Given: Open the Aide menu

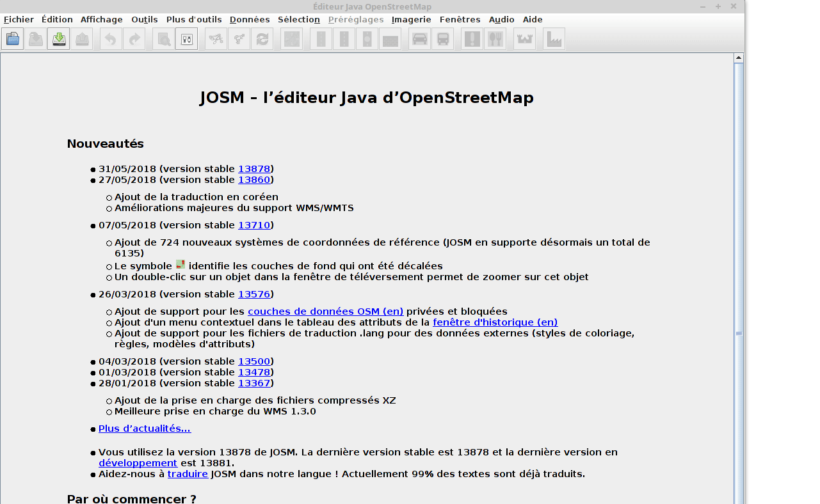Looking at the screenshot, I should pos(533,19).
